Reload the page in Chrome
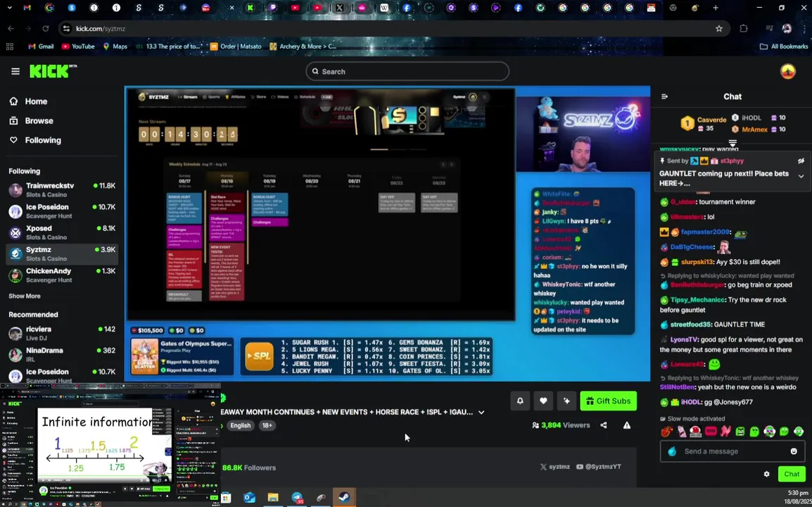This screenshot has width=812, height=507. pos(46,28)
